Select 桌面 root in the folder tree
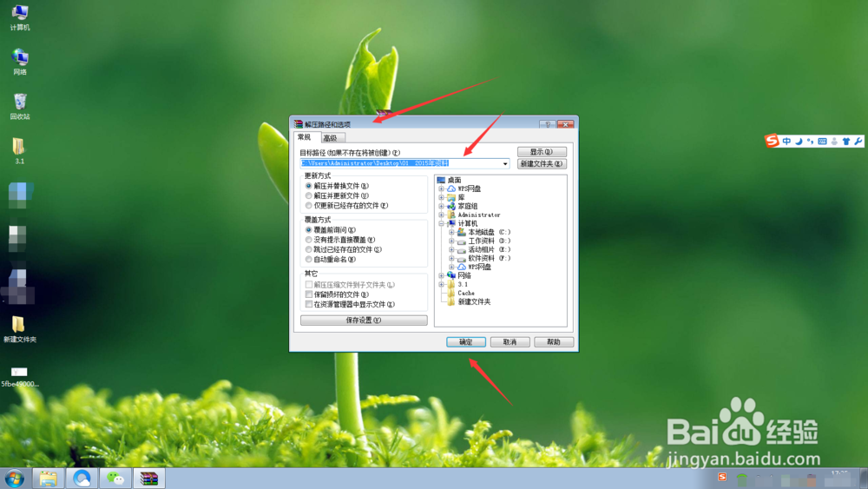This screenshot has width=868, height=489. 449,180
